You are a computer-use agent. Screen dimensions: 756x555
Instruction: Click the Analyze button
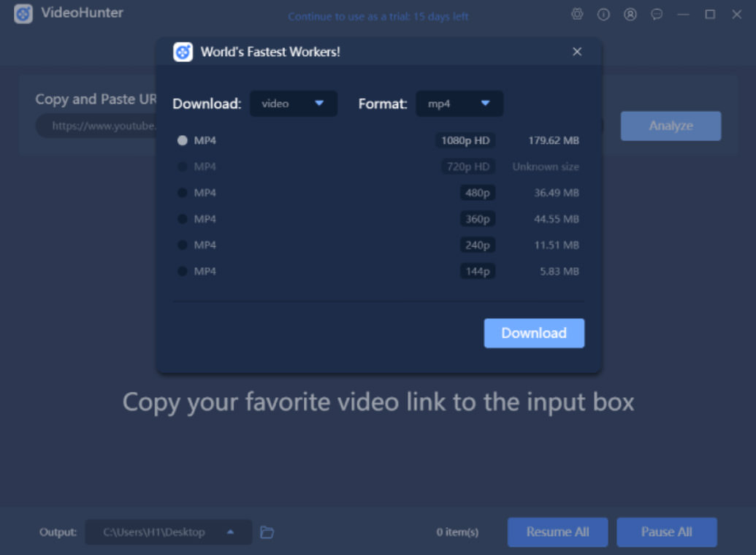coord(671,126)
